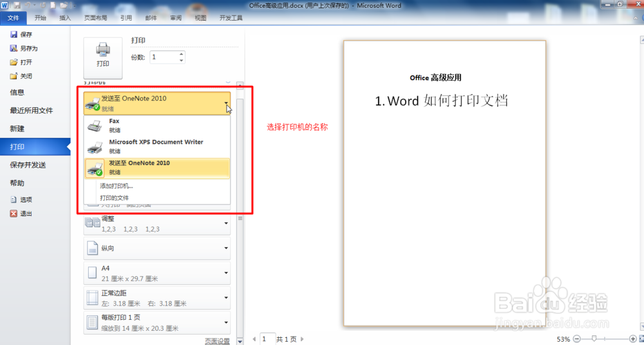This screenshot has width=644, height=345.
Task: Click the Word application icon in title bar
Action: pyautogui.click(x=4, y=5)
